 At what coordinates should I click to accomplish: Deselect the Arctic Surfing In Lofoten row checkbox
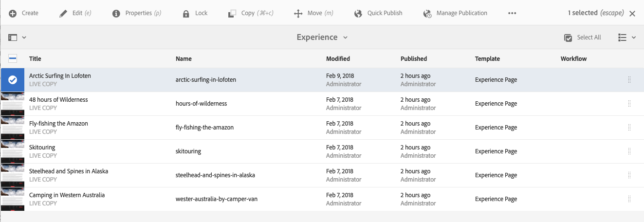click(13, 80)
